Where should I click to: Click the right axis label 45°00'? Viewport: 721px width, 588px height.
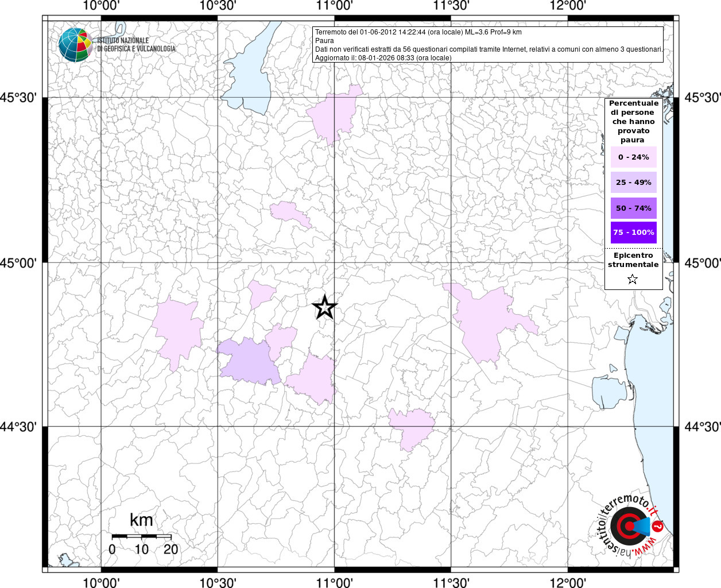tap(703, 263)
